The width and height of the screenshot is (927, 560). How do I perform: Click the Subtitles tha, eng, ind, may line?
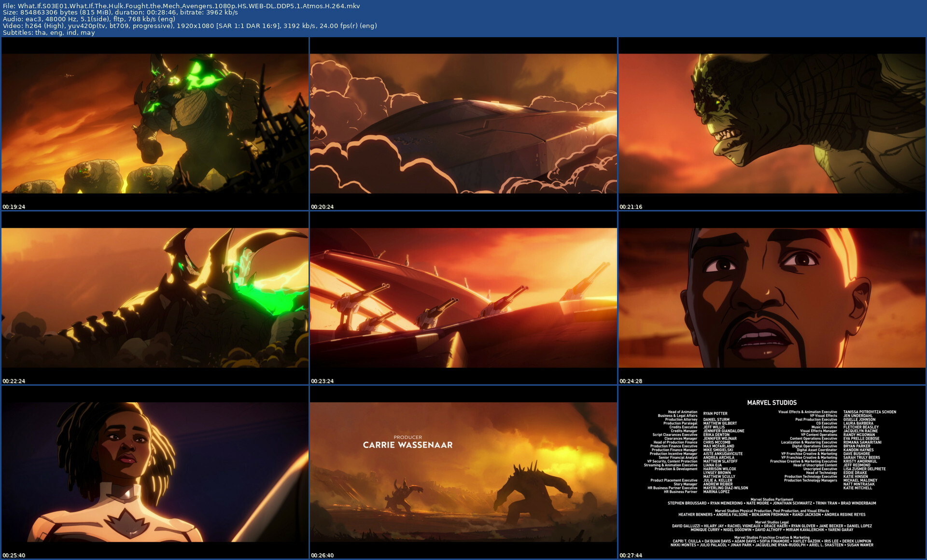(x=49, y=33)
